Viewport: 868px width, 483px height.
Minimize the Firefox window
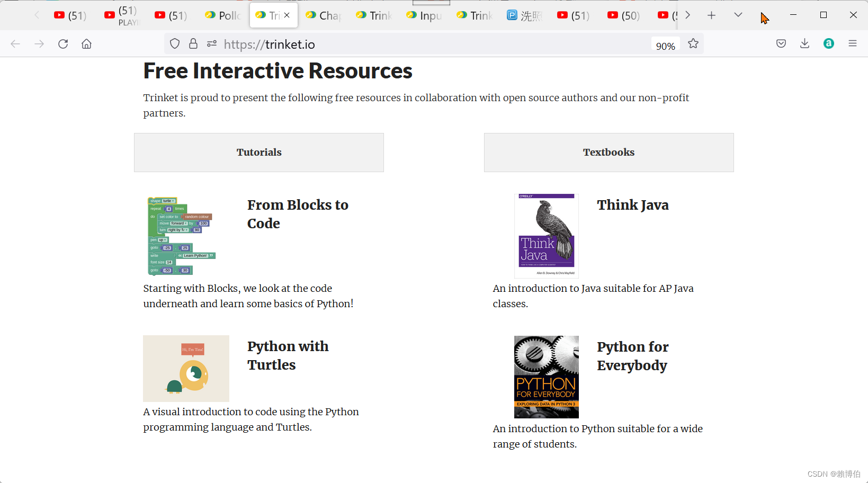coord(793,15)
